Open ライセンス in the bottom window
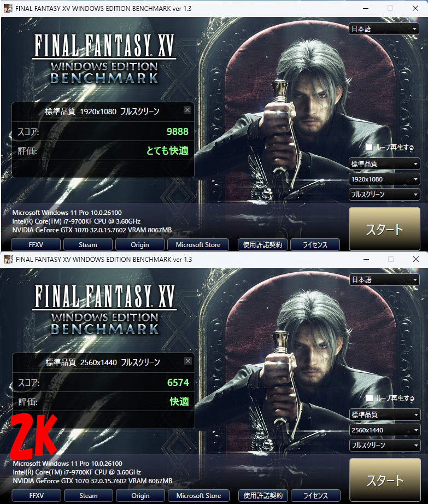The width and height of the screenshot is (428, 504). (x=315, y=496)
